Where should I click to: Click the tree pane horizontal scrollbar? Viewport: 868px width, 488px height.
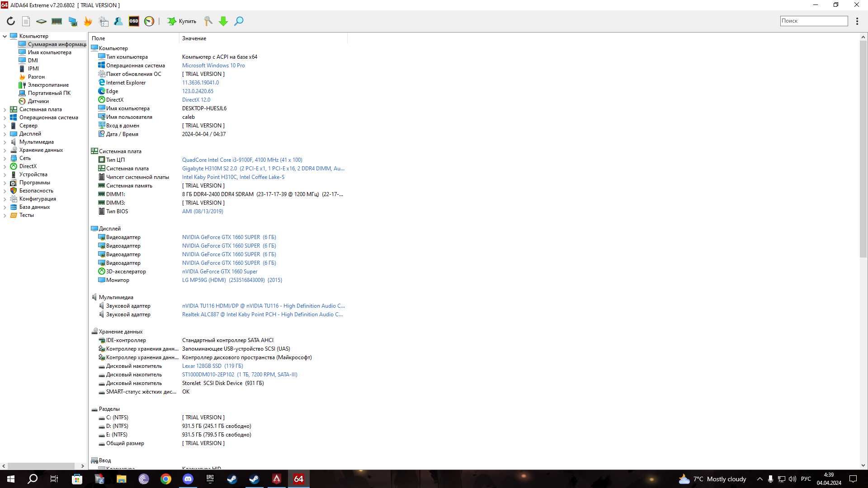[x=41, y=466]
